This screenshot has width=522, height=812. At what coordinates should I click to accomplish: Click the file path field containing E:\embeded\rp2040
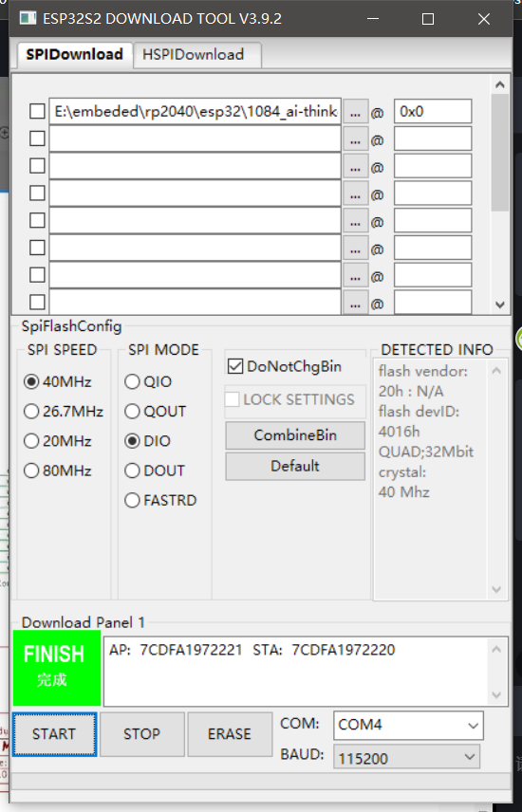tap(195, 111)
